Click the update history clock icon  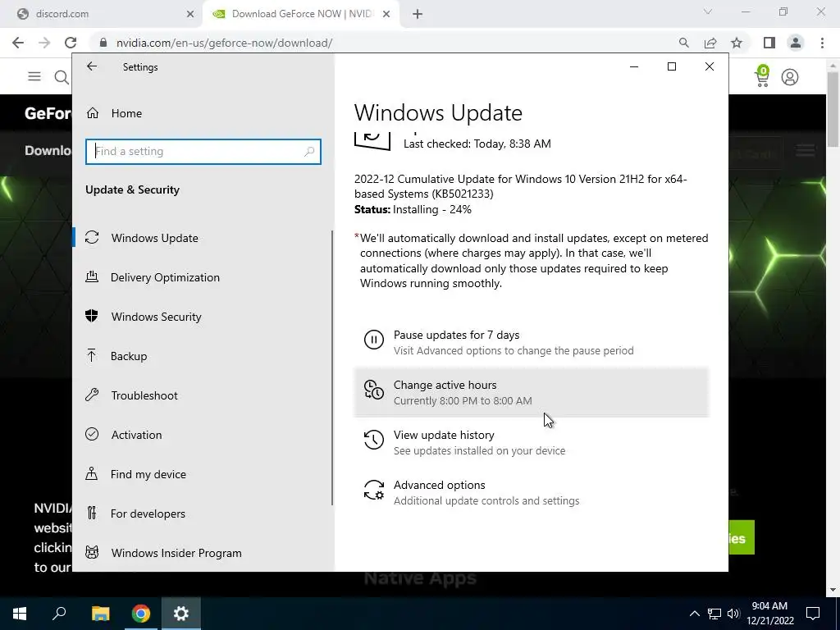click(x=374, y=440)
